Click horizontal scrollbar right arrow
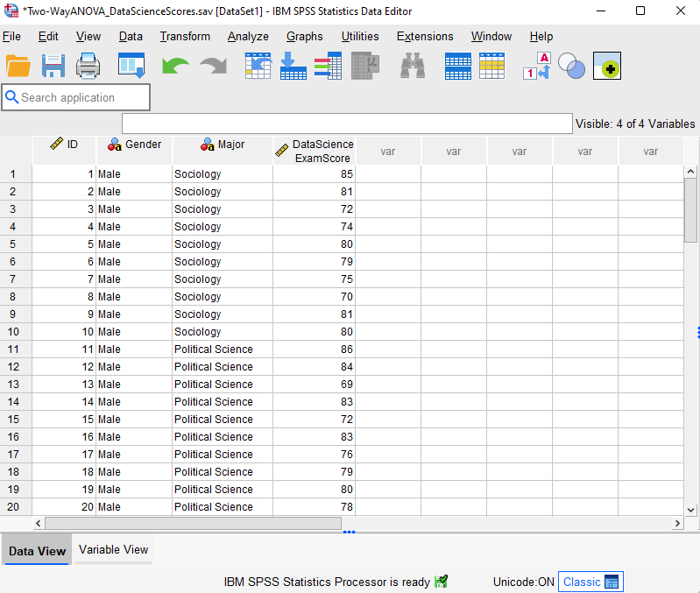This screenshot has width=700, height=593. 678,523
